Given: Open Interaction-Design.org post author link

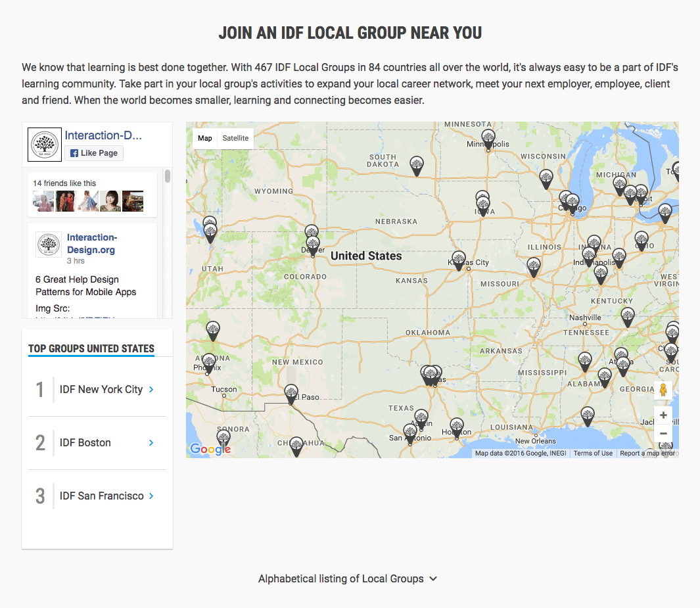Looking at the screenshot, I should click(x=92, y=244).
